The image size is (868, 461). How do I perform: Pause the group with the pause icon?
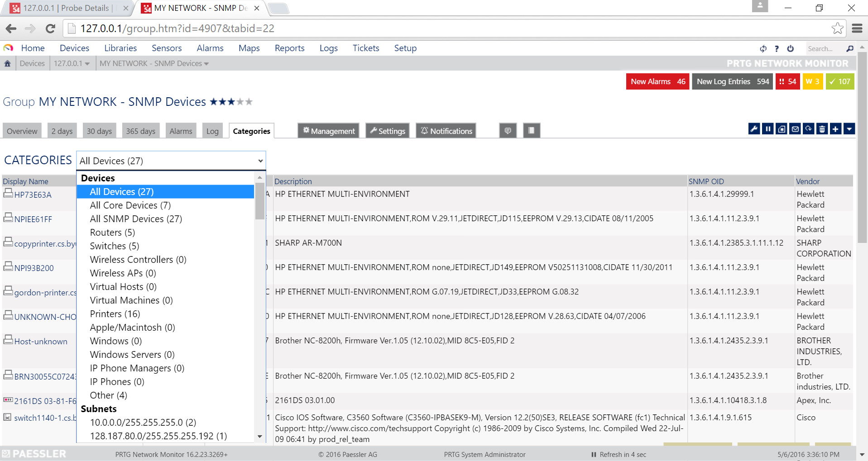point(767,129)
